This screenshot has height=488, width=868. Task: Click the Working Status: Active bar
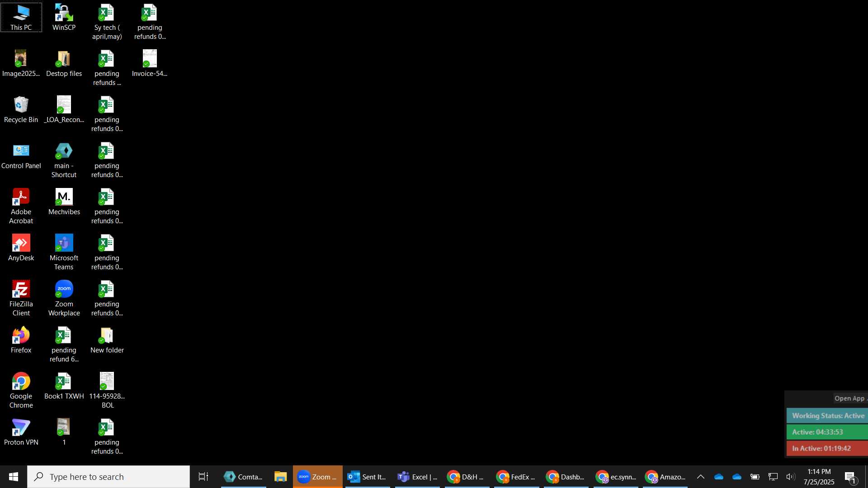(827, 416)
